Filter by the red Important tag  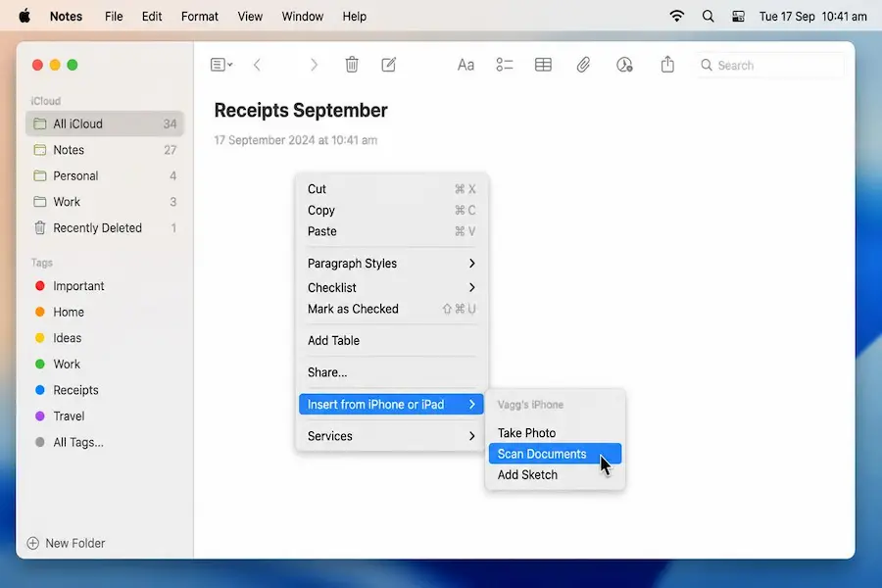tap(70, 286)
